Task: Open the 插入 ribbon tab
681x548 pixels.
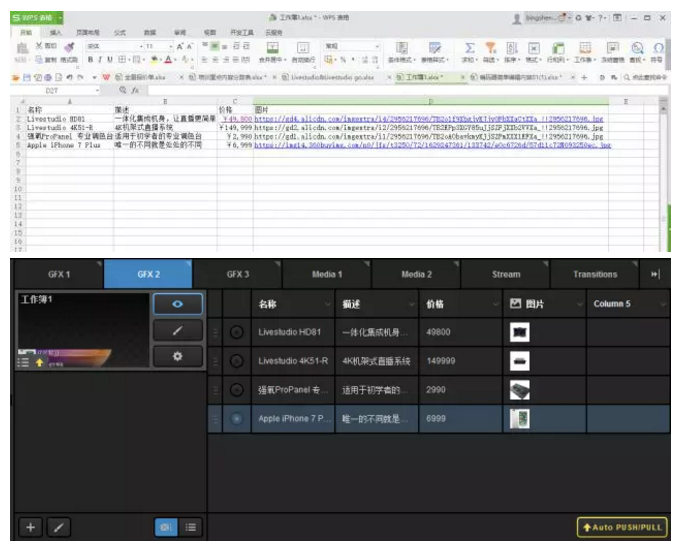Action: coord(56,33)
